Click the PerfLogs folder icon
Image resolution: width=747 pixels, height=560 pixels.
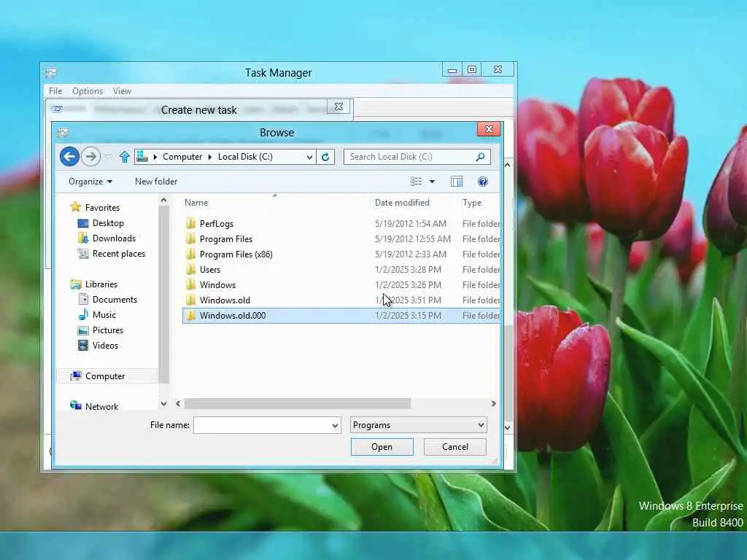pos(190,223)
